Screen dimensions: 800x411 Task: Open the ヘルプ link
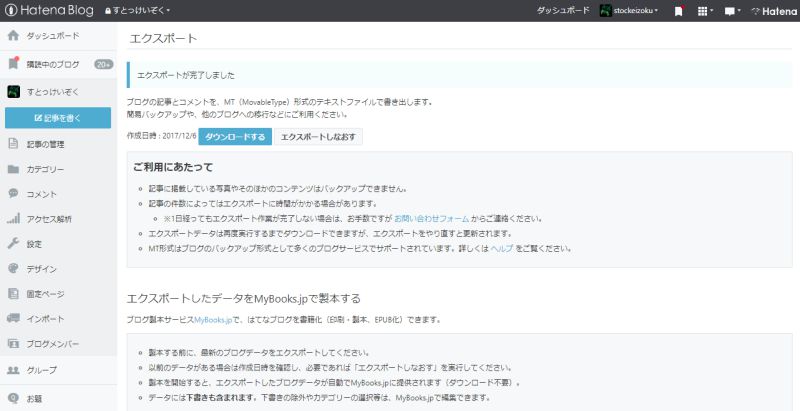coord(502,249)
